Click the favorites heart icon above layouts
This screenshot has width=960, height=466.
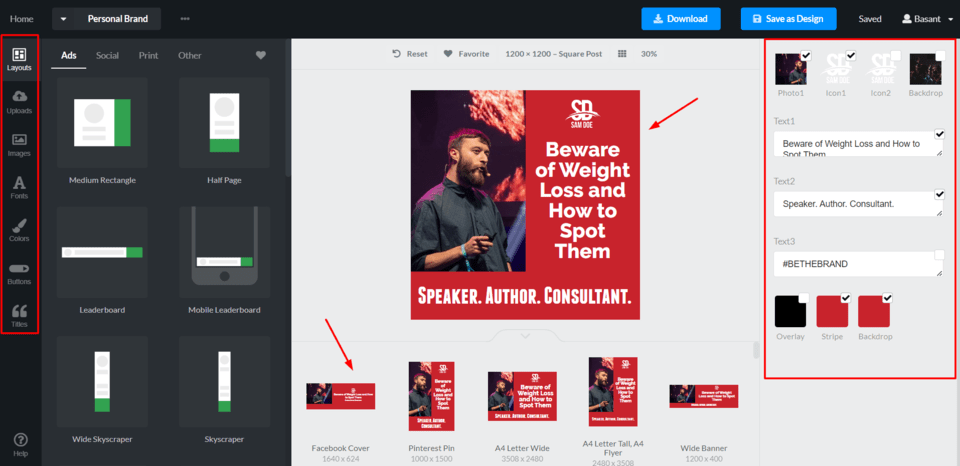coord(261,55)
